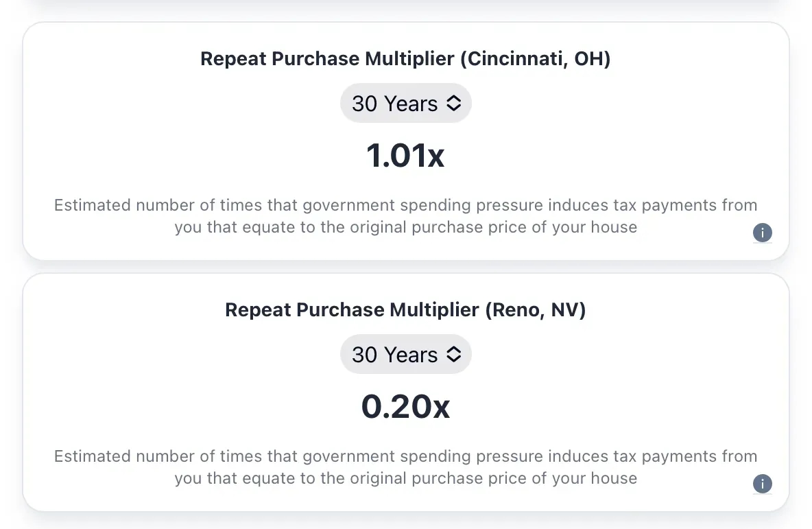
Task: Open the Reno 30 Years dropdown
Action: coord(406,355)
